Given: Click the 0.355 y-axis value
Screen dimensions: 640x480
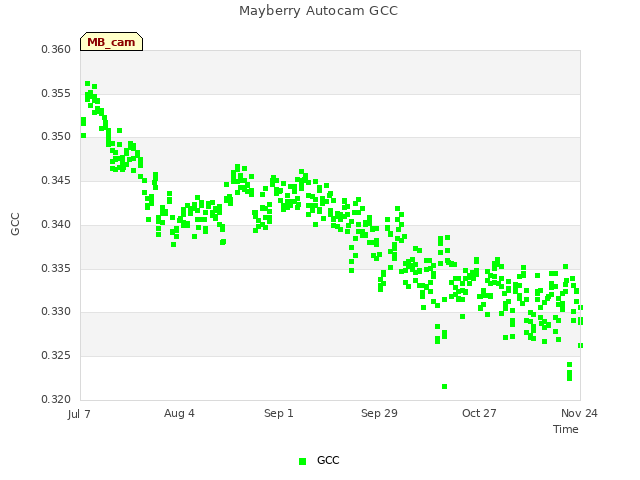Looking at the screenshot, I should [56, 93].
